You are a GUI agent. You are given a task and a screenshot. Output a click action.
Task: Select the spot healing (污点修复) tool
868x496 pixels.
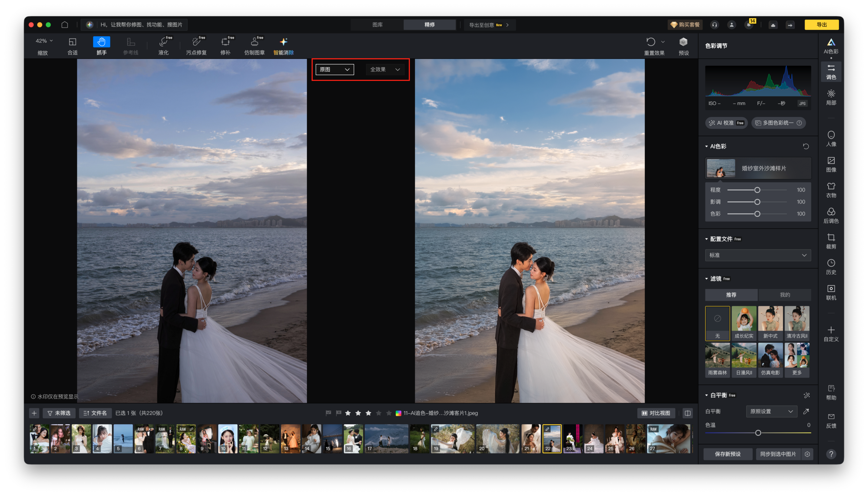(196, 46)
